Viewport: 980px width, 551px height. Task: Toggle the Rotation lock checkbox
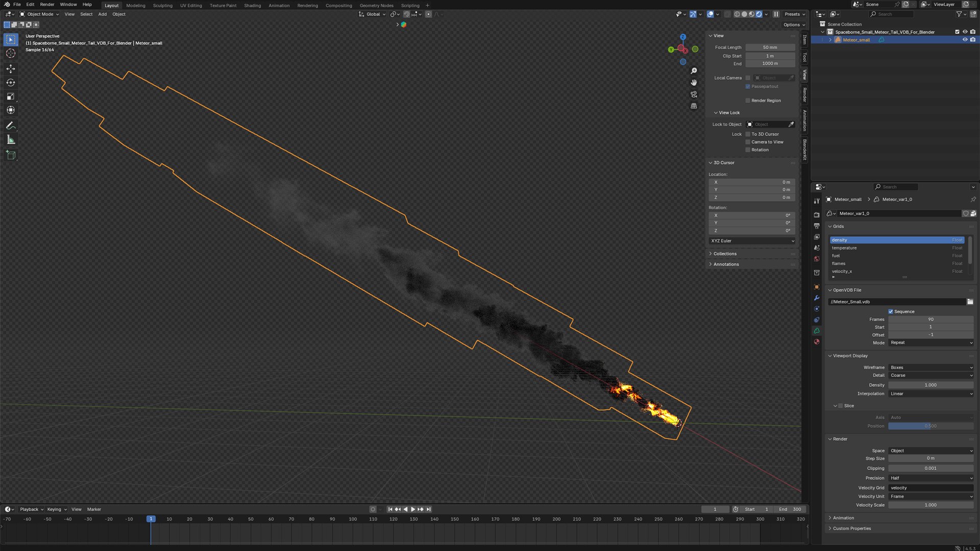(748, 150)
